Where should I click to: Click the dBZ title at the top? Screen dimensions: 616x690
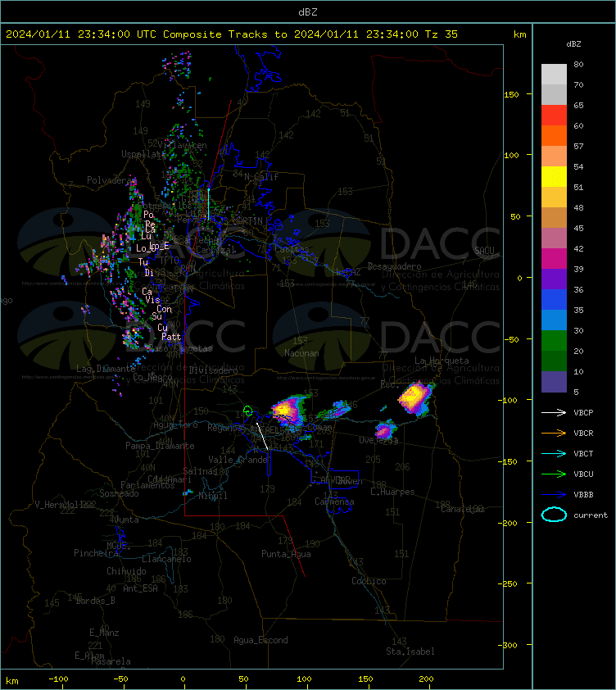point(307,11)
